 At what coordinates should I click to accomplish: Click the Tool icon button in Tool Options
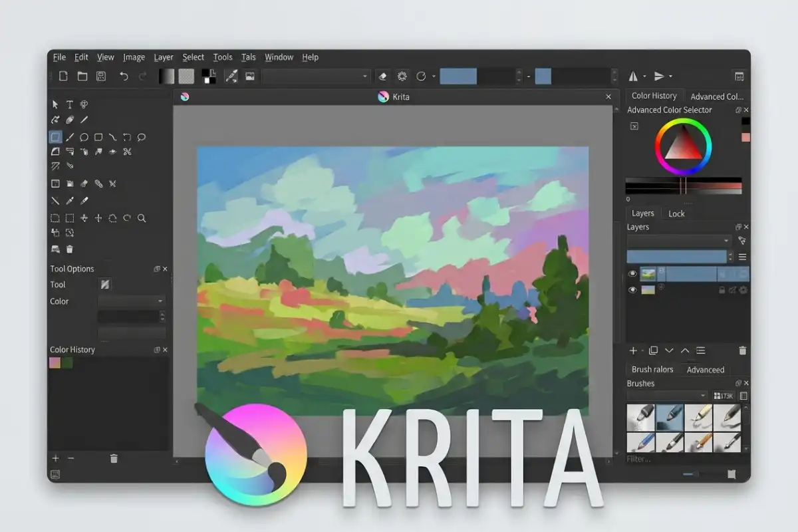coord(104,285)
